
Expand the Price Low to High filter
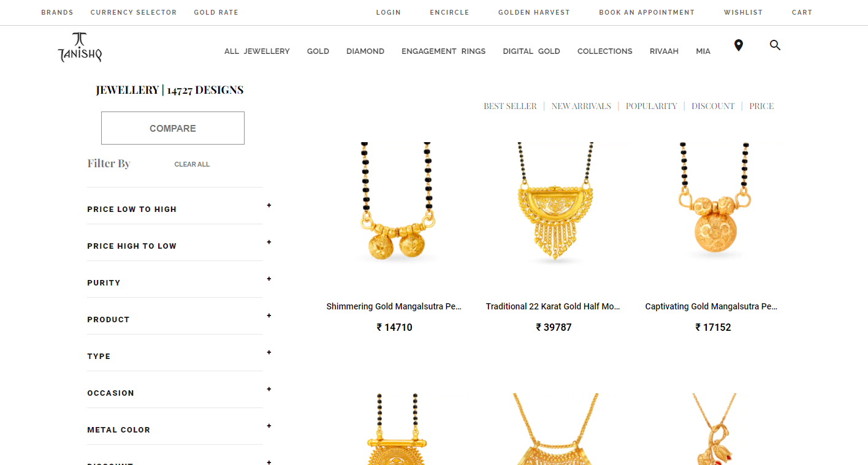179,209
